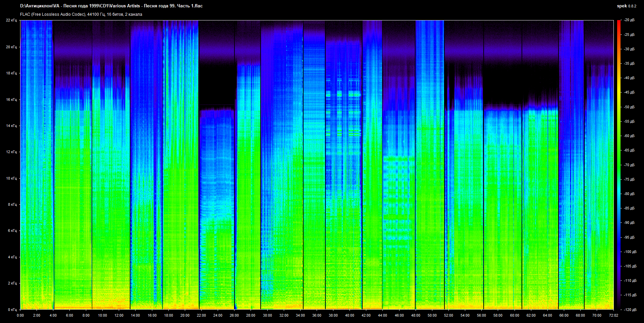The height and width of the screenshot is (323, 644).
Task: Click the -70 дБ scale label
Action: [x=629, y=165]
